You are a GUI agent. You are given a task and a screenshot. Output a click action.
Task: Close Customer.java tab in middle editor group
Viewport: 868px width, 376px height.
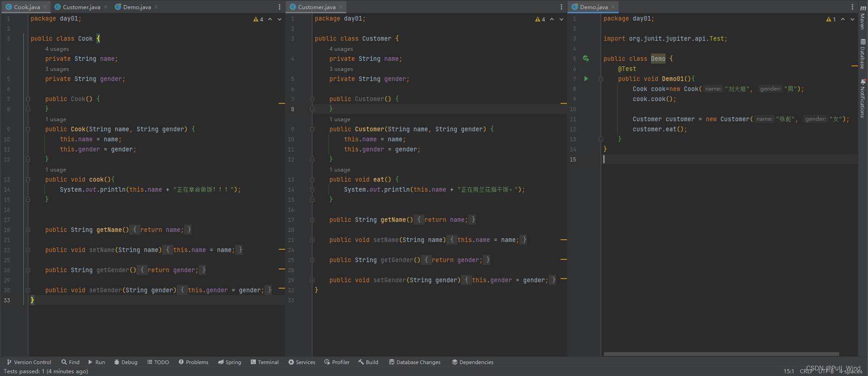(x=341, y=7)
